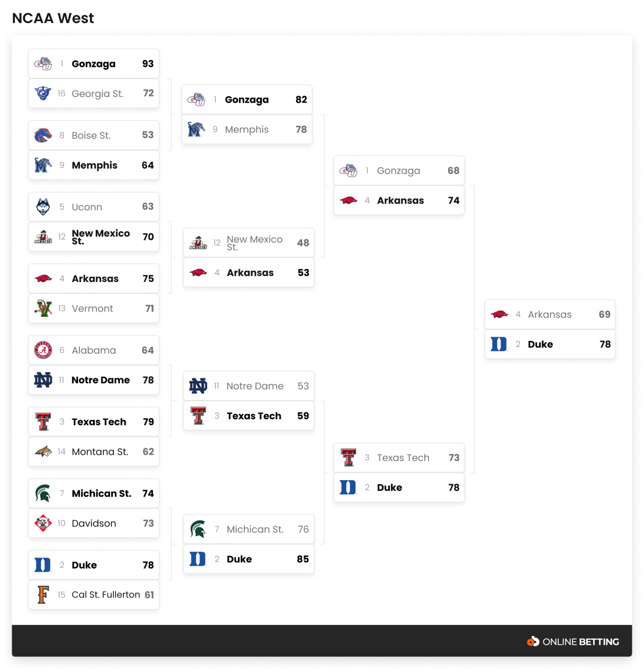Click the Cal St. Fullerton logo
Viewport: 644px width, 672px height.
point(43,595)
